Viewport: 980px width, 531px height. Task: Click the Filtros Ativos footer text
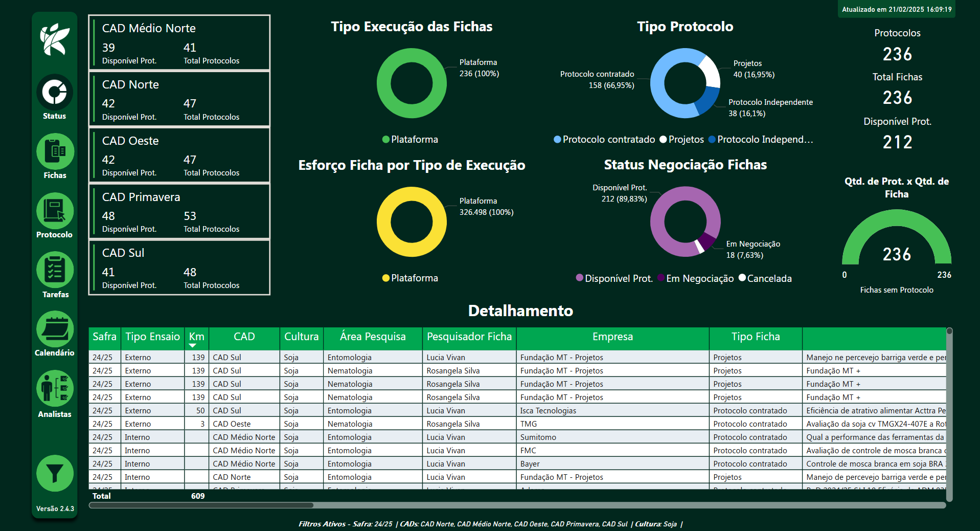pos(490,524)
